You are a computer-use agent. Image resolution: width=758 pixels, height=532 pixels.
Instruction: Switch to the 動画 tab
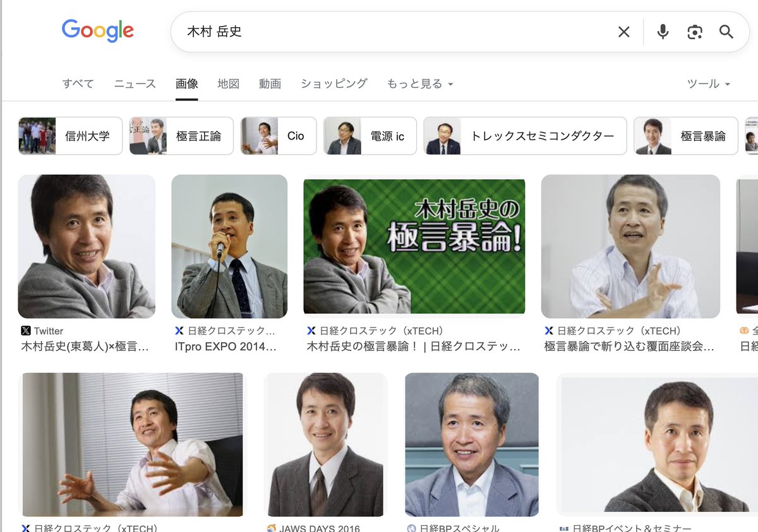[x=270, y=83]
